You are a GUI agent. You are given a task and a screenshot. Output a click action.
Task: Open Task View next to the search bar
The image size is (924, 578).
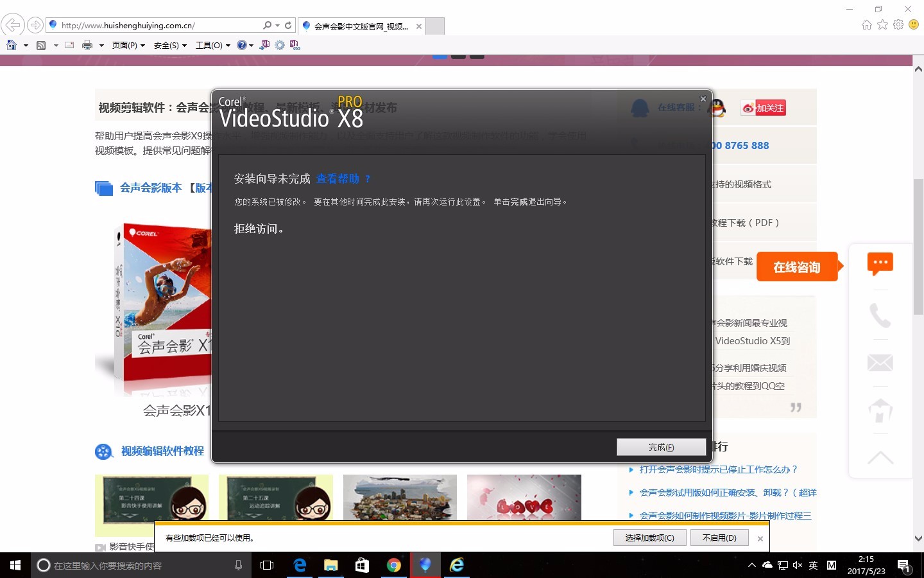tap(267, 565)
